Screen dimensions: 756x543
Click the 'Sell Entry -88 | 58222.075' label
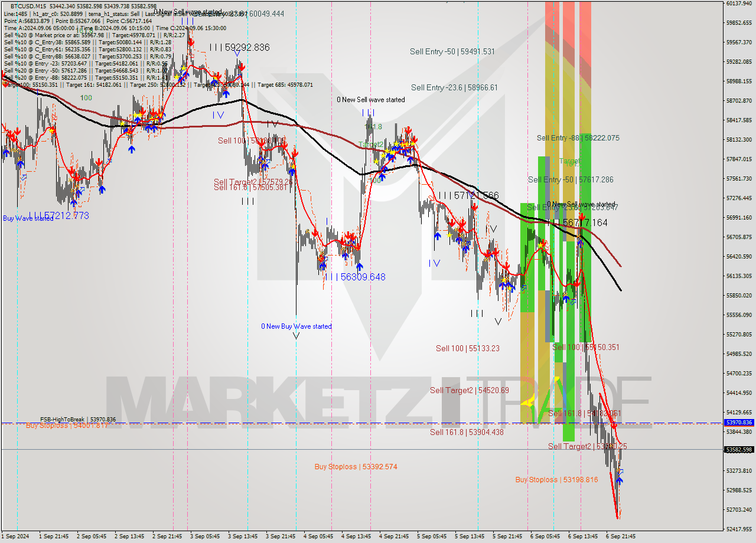[x=578, y=138]
